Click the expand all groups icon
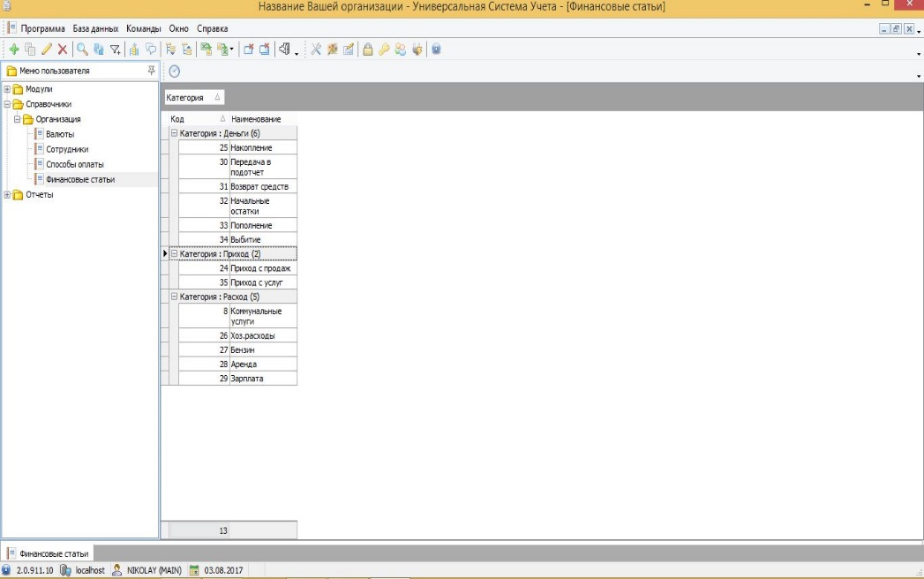Image resolution: width=924 pixels, height=579 pixels. (171, 49)
